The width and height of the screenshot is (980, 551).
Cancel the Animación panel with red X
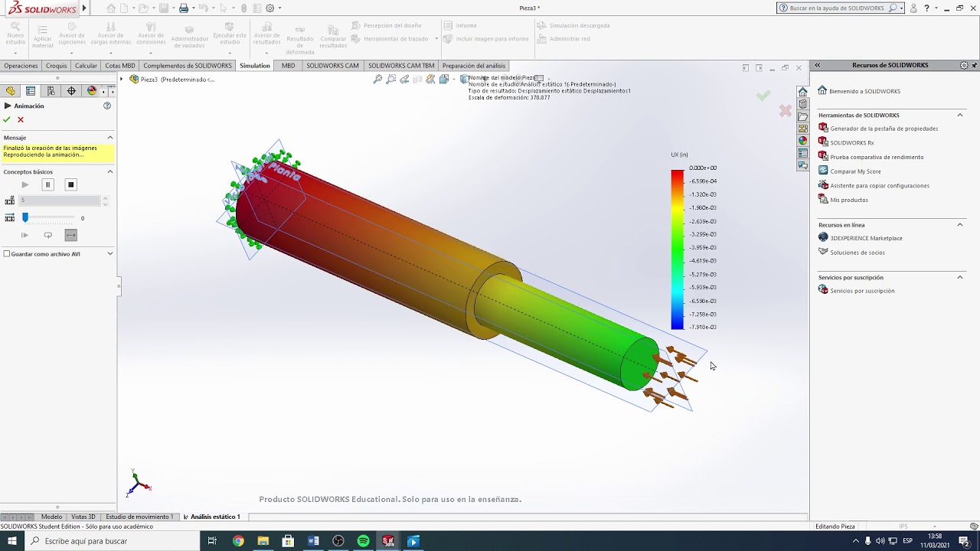coord(21,119)
